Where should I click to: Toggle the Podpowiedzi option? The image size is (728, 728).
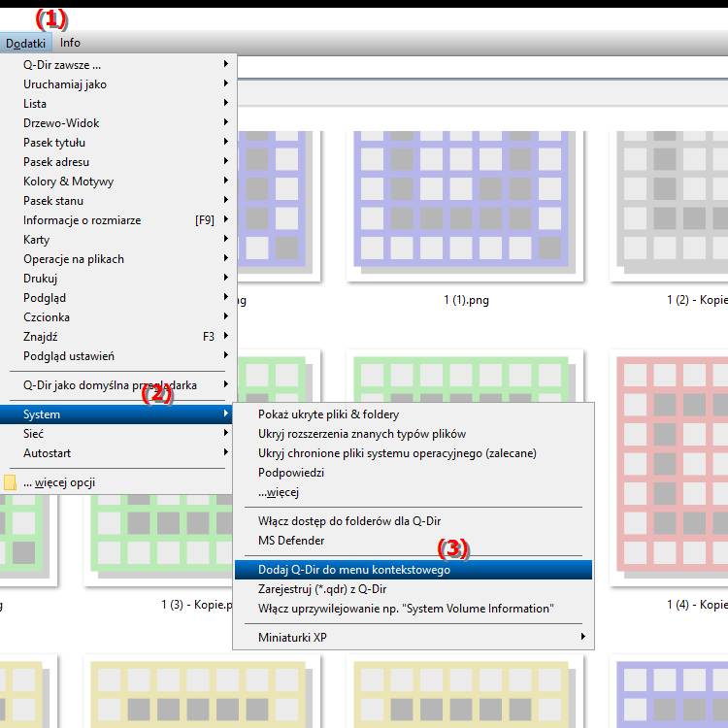[414, 473]
